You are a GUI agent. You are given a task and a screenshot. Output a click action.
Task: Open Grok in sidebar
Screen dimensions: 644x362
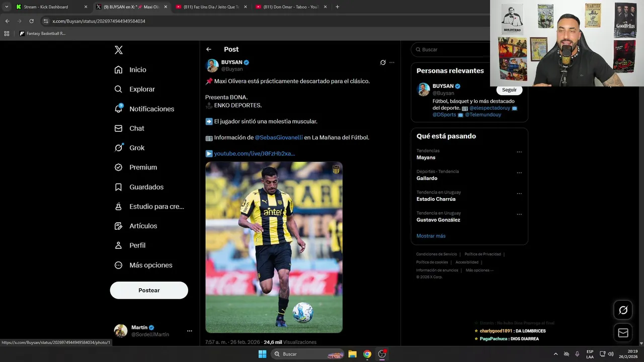click(x=130, y=148)
